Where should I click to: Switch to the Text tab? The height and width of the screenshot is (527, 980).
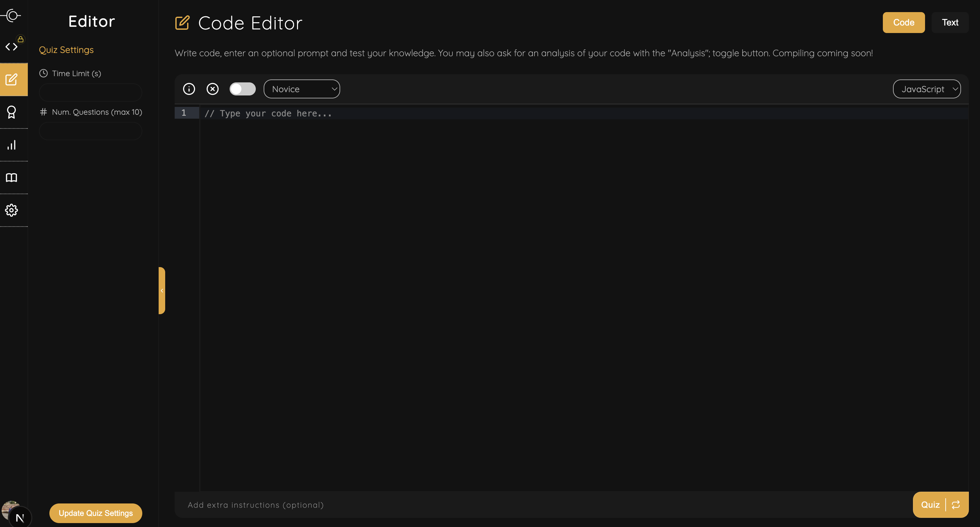tap(950, 23)
